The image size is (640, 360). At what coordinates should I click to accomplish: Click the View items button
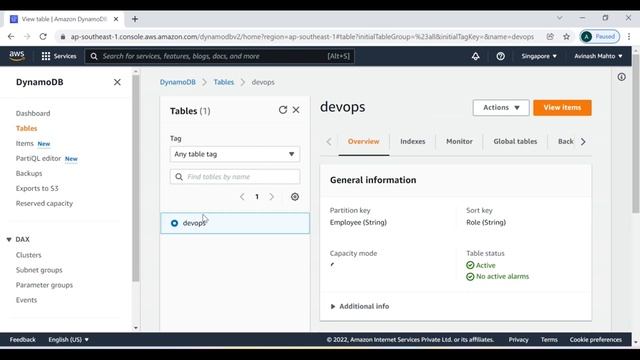tap(562, 108)
